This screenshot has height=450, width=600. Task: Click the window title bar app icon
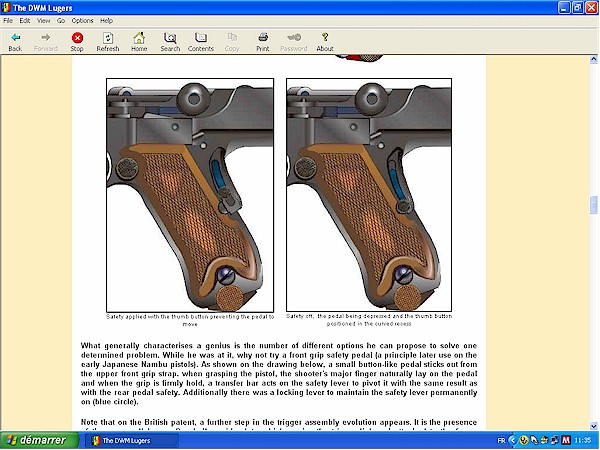tap(6, 7)
